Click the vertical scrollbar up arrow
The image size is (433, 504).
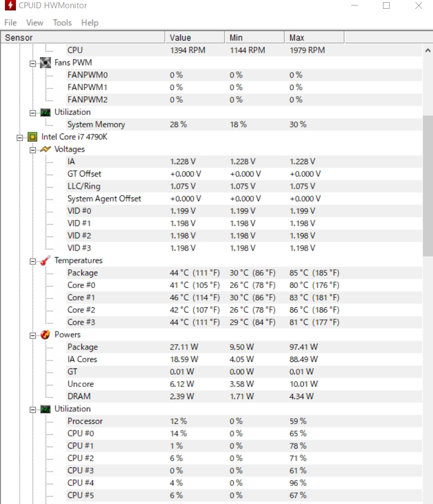coord(428,50)
